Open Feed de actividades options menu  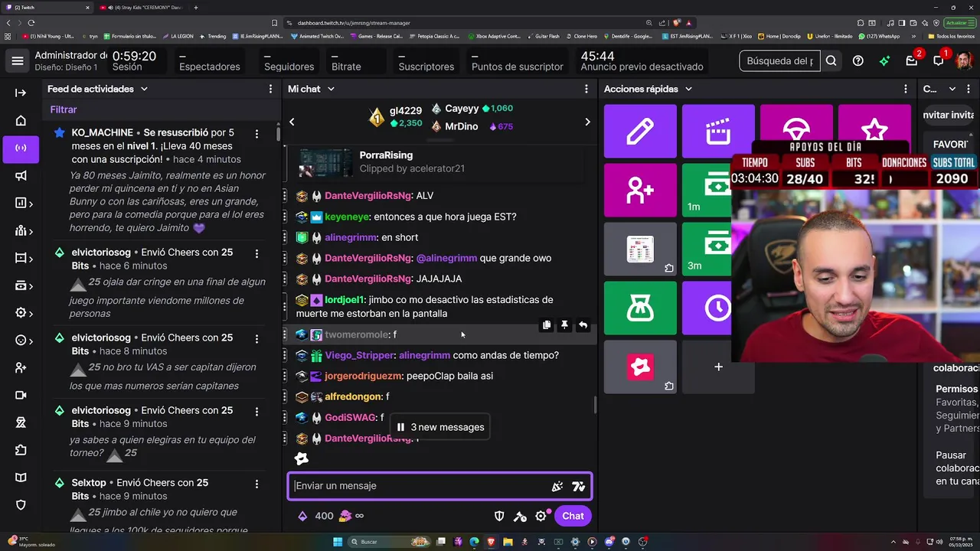tap(270, 89)
